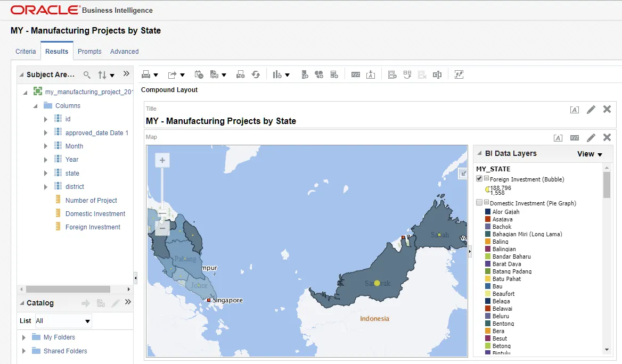Click the map zoom in plus button
This screenshot has height=364, width=622.
tap(162, 160)
